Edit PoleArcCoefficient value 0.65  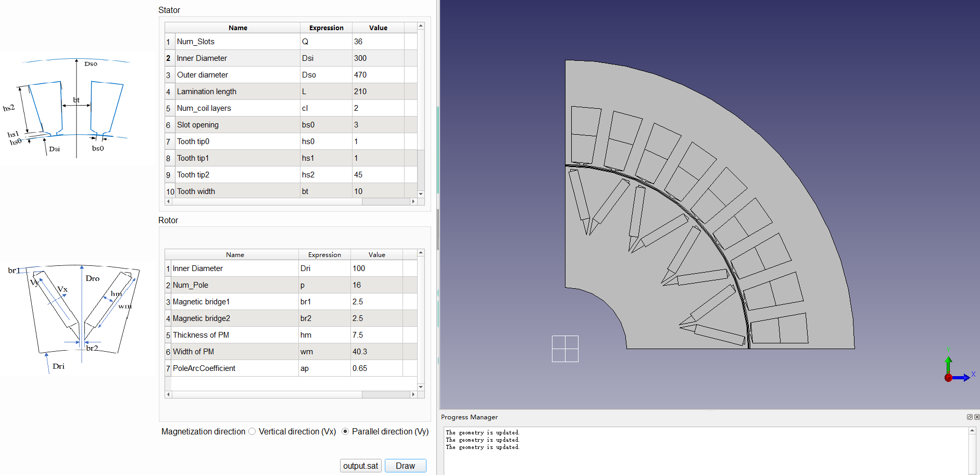(x=377, y=368)
